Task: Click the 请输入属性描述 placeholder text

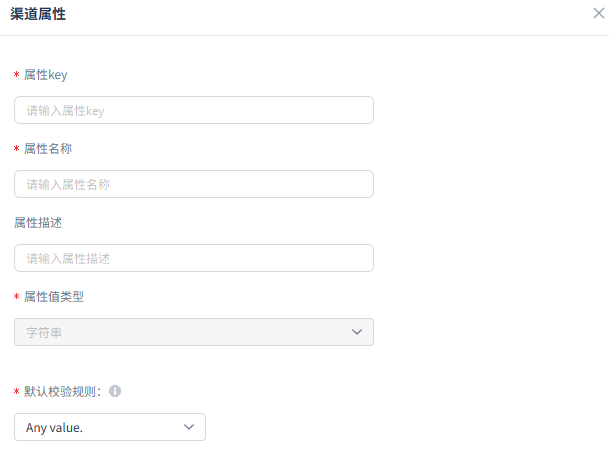Action: tap(68, 258)
